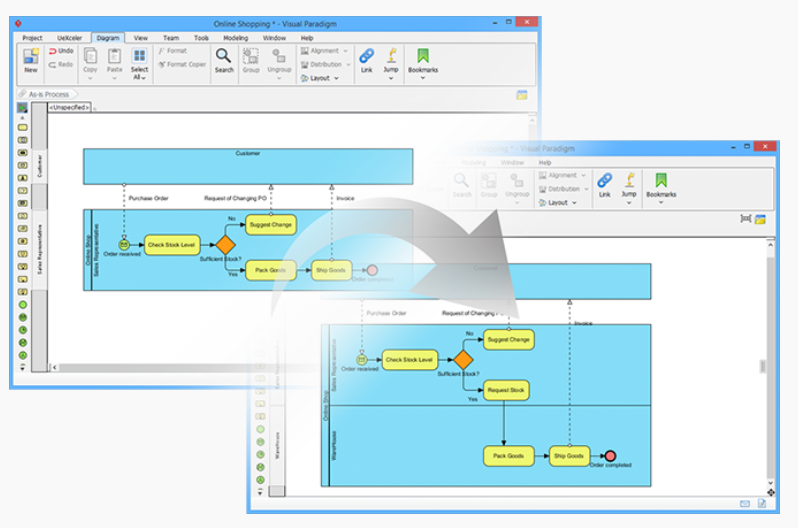Open Layout dropdown in front window
Viewport: 798px width, 528px height.
558,203
